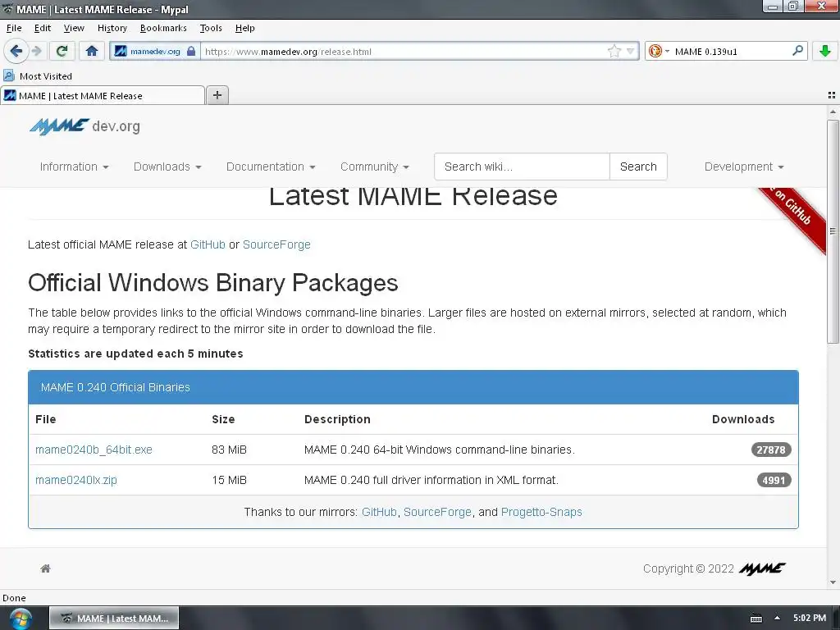This screenshot has height=630, width=840.
Task: Download mame0240b_64bit.exe
Action: [x=94, y=450]
